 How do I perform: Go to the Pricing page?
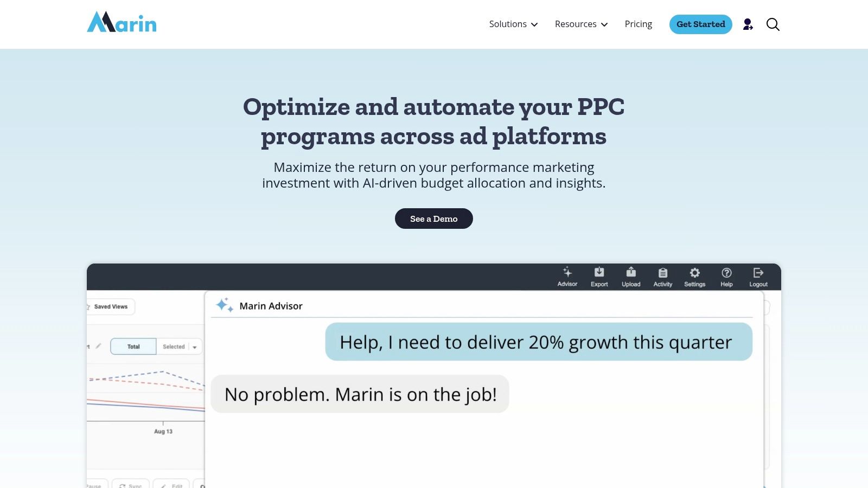click(x=638, y=24)
